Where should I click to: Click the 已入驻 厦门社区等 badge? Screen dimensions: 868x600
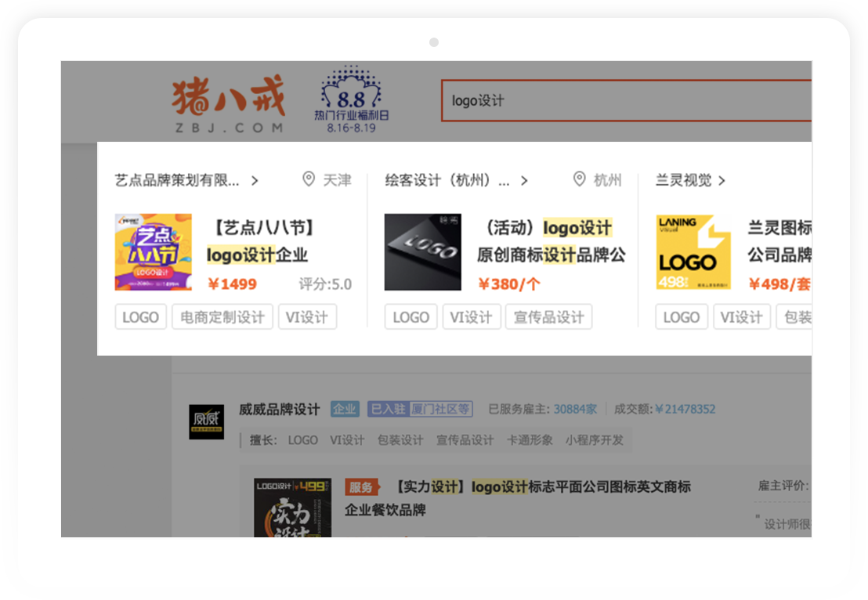tap(420, 409)
